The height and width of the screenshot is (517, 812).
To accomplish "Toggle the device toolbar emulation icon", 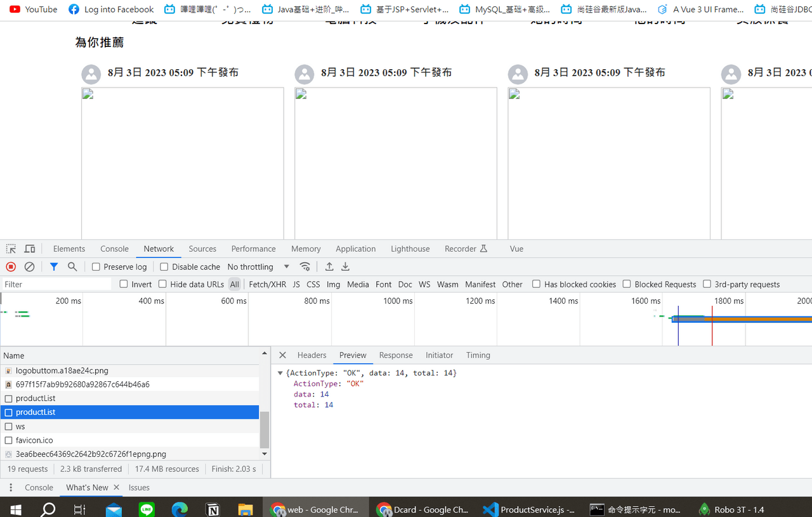I will [29, 248].
